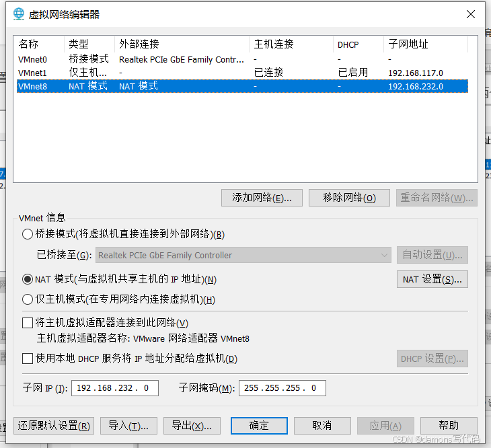491x448 pixels.
Task: Click the DHCP column header
Action: click(358, 44)
